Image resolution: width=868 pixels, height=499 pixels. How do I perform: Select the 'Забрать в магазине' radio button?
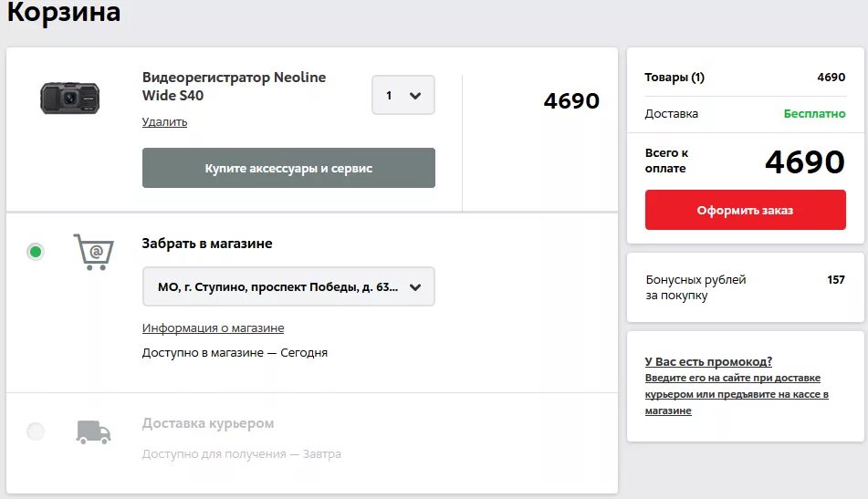tap(36, 252)
